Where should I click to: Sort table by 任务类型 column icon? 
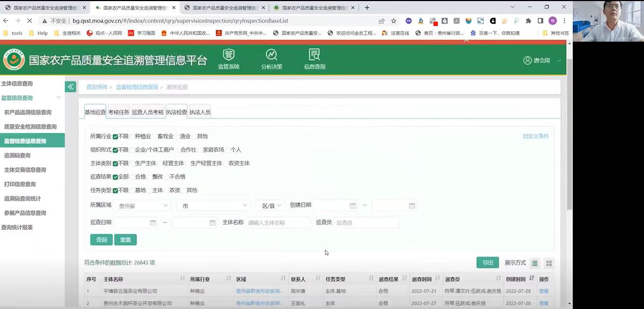[x=371, y=279]
